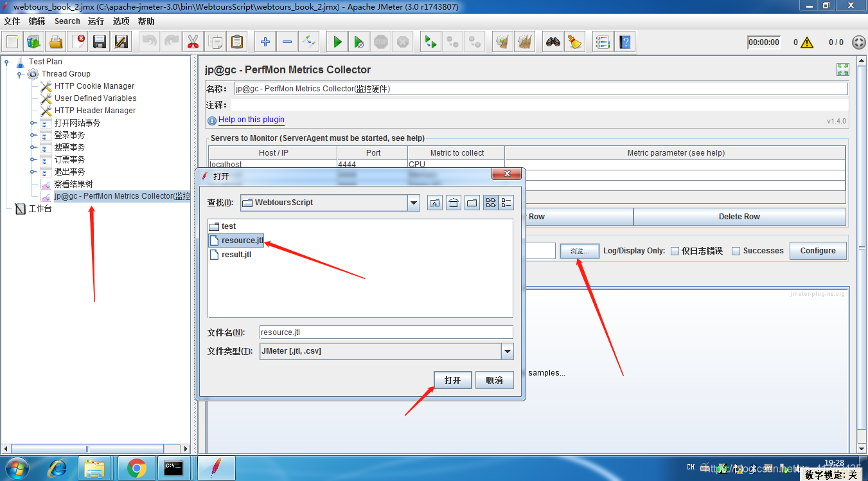This screenshot has height=481, width=868.
Task: Expand the 打开网站事务 node
Action: coord(33,123)
